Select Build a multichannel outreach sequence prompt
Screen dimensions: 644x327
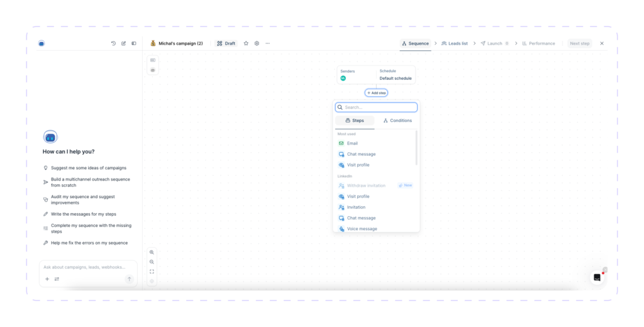(x=91, y=182)
